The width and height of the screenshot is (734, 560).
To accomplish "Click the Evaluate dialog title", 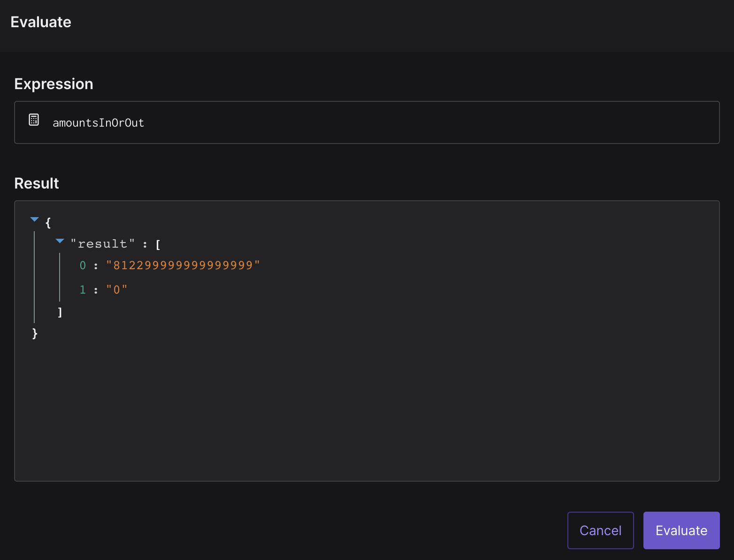I will (x=41, y=22).
